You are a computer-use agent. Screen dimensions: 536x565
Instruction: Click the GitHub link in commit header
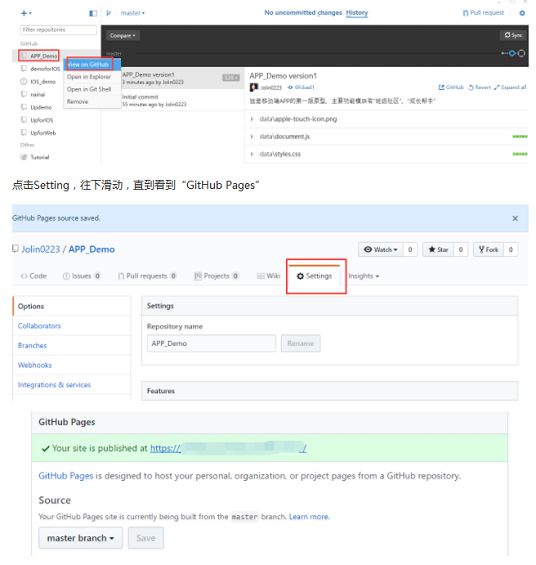[x=451, y=87]
